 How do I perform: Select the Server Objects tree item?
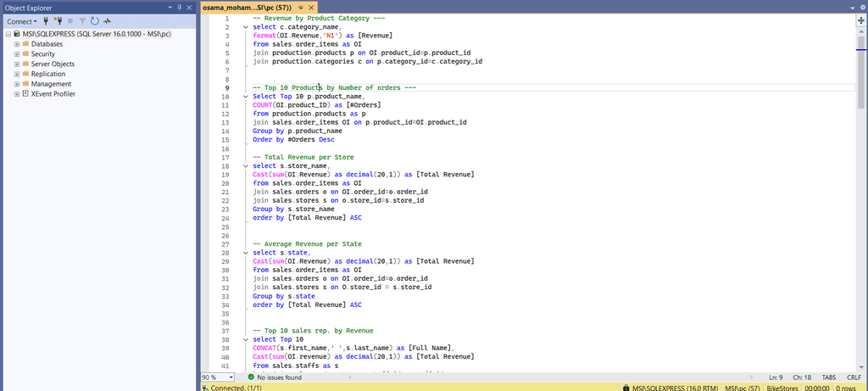click(x=53, y=64)
